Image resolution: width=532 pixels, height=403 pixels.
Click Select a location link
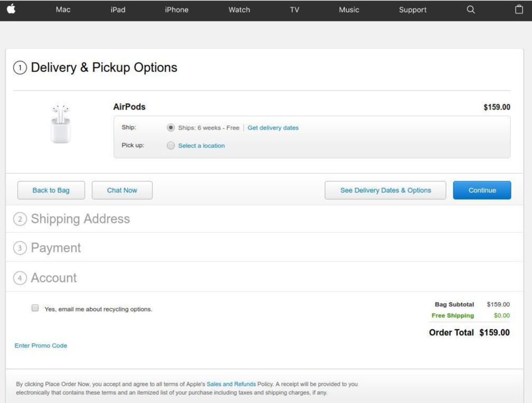[201, 146]
